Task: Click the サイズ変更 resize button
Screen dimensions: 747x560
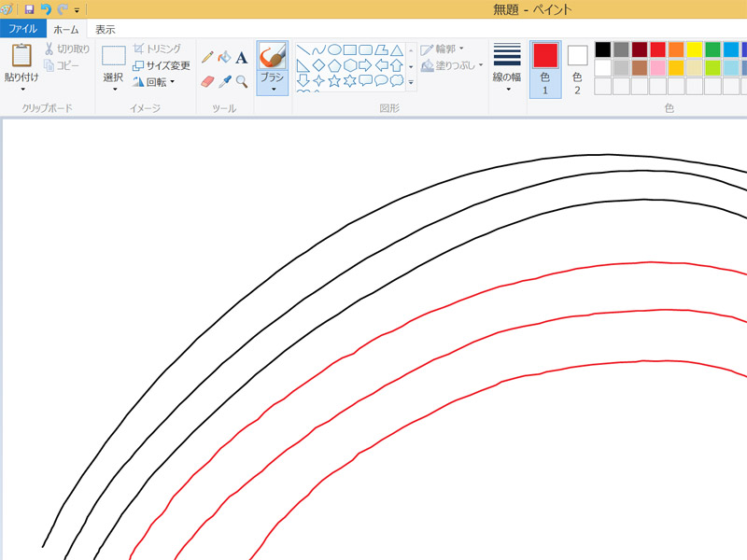Action: tap(162, 65)
